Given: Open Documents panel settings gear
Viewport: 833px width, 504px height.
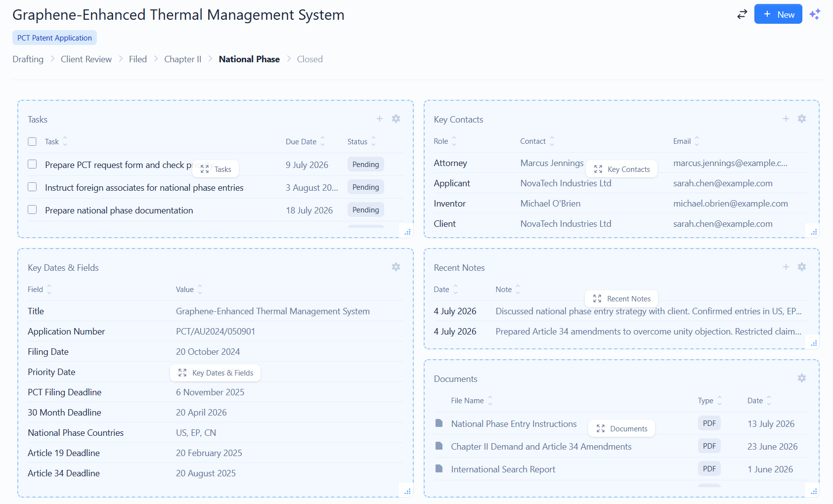Looking at the screenshot, I should [x=802, y=378].
